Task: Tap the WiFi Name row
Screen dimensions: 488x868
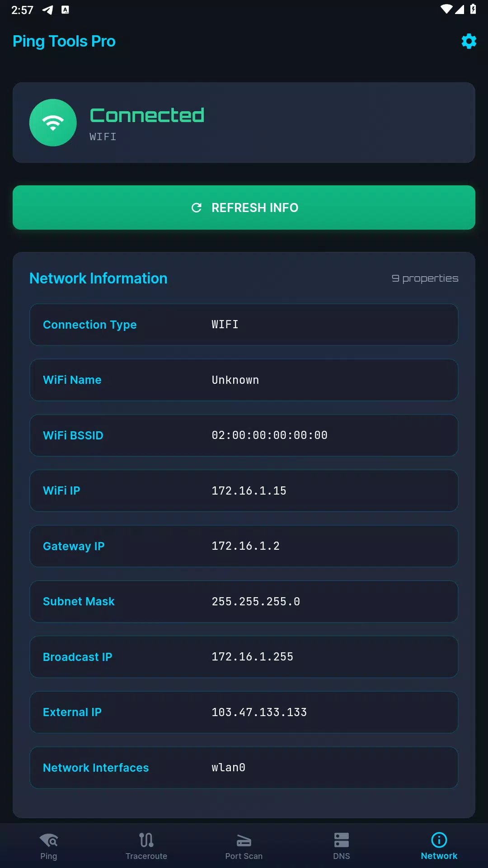Action: pyautogui.click(x=244, y=380)
